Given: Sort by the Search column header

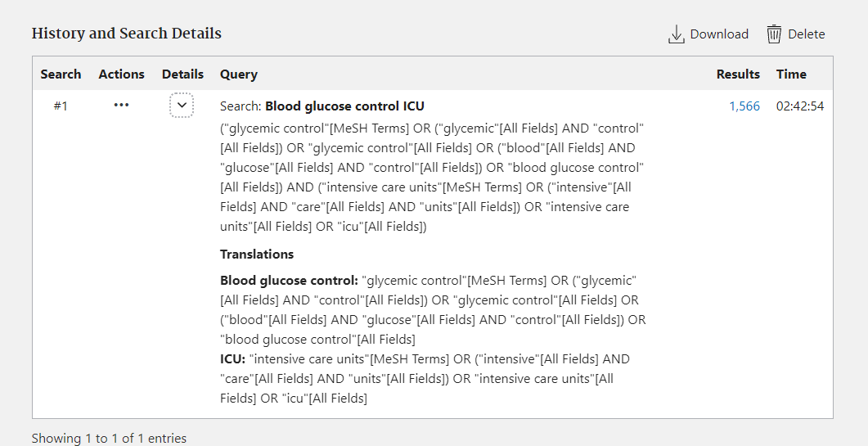Looking at the screenshot, I should pyautogui.click(x=61, y=74).
